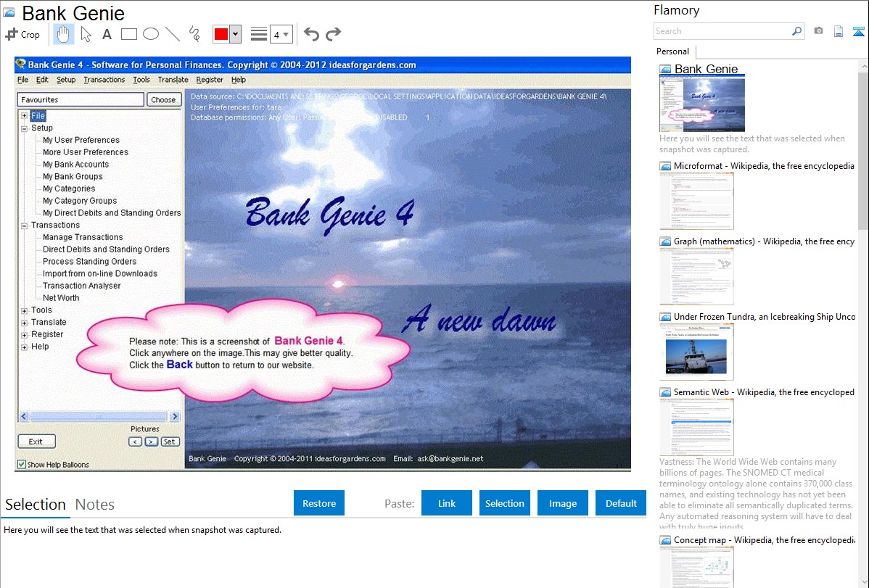This screenshot has width=869, height=588.
Task: Activate the hand pan tool
Action: 63,34
